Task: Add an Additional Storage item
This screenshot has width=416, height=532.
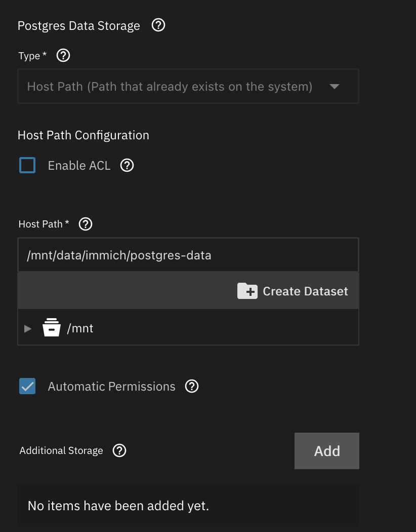Action: tap(327, 451)
